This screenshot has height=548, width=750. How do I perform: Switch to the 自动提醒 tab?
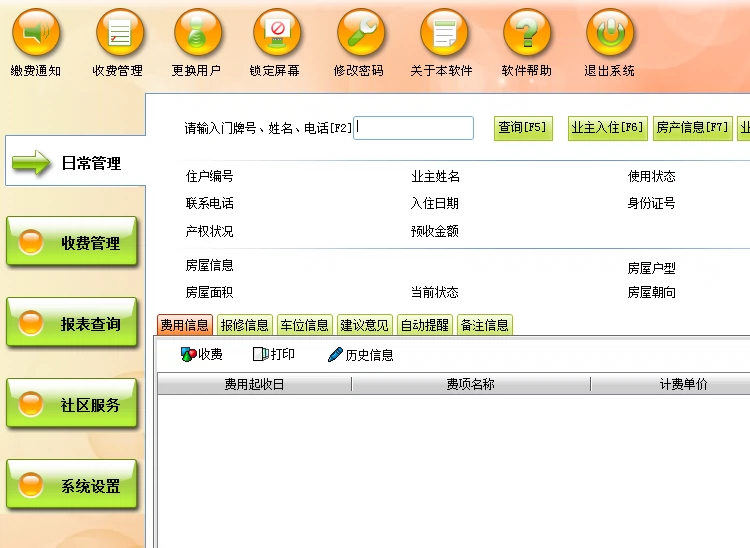(x=425, y=325)
